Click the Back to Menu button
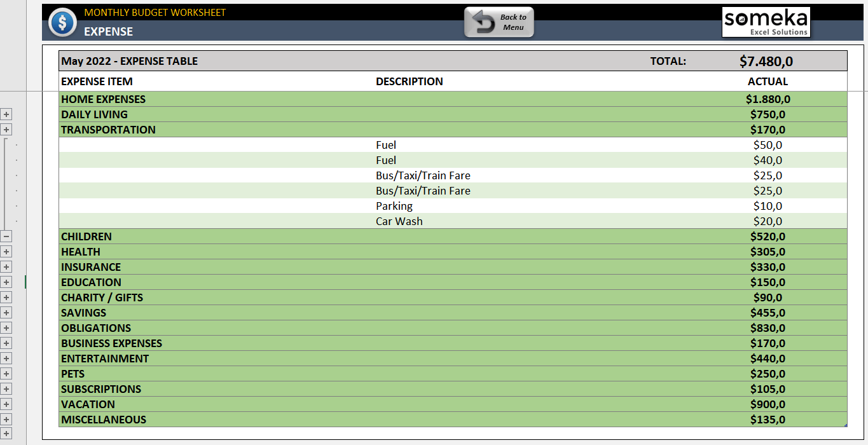Viewport: 868px width, 445px height. coord(499,22)
